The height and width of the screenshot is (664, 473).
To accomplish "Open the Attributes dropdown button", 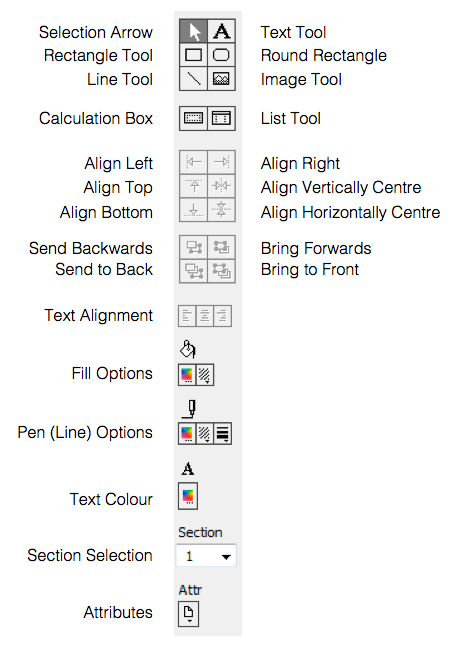I will click(188, 613).
